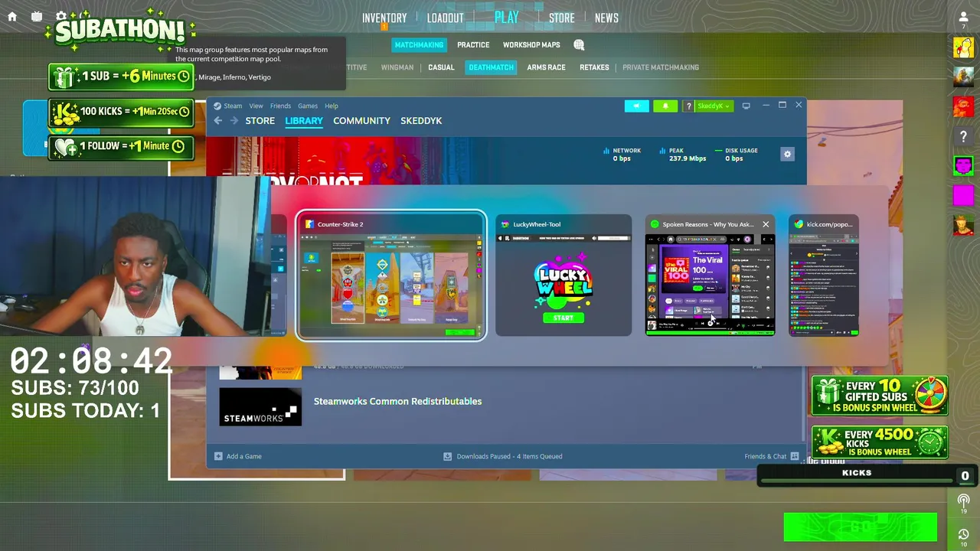Select RETAKES game mode
The height and width of the screenshot is (551, 980).
[x=594, y=67]
